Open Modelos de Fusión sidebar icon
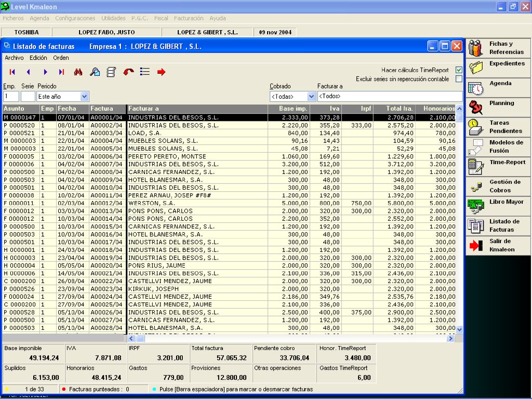The width and height of the screenshot is (532, 399). click(x=476, y=147)
